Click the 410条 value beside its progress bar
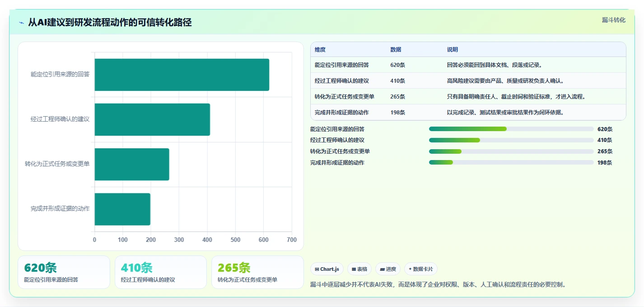Screen dimensions: 644x307 click(x=605, y=140)
